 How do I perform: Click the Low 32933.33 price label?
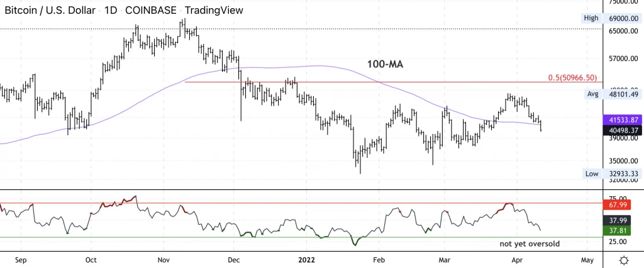click(x=611, y=174)
